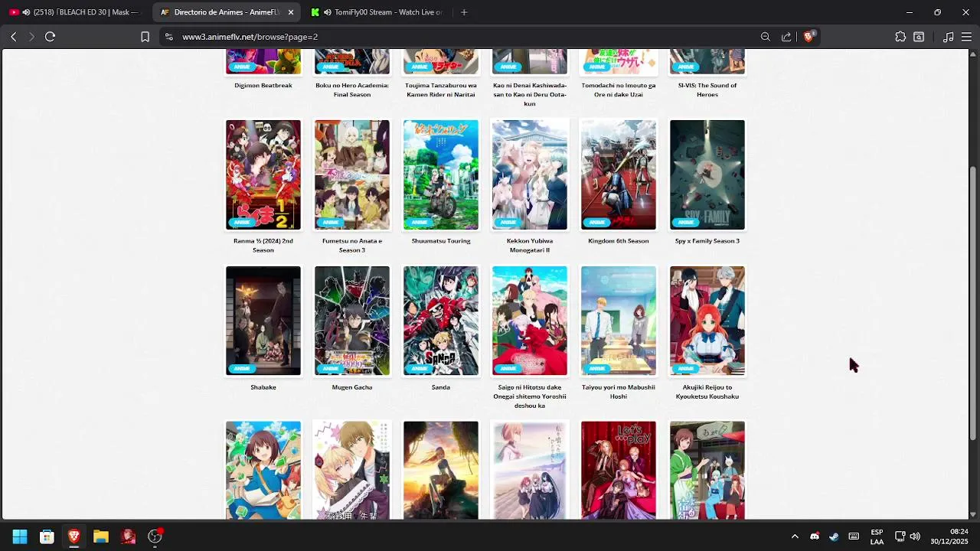Viewport: 980px width, 551px height.
Task: Bookmark this page via bookmark icon
Action: [145, 37]
